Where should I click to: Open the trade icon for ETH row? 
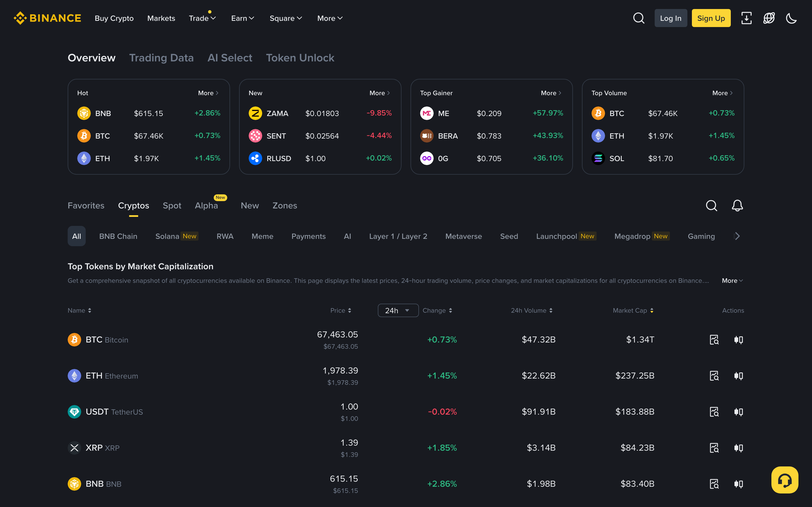739,375
